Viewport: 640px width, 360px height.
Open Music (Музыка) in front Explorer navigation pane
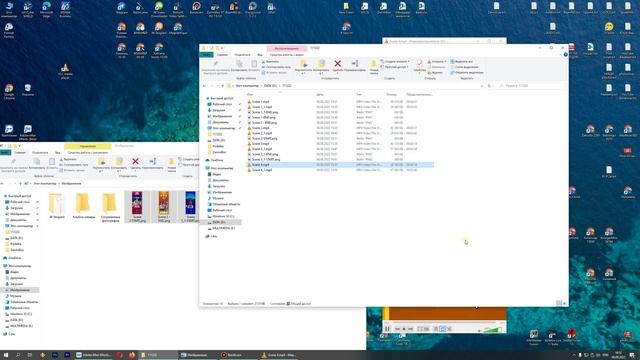point(218,198)
